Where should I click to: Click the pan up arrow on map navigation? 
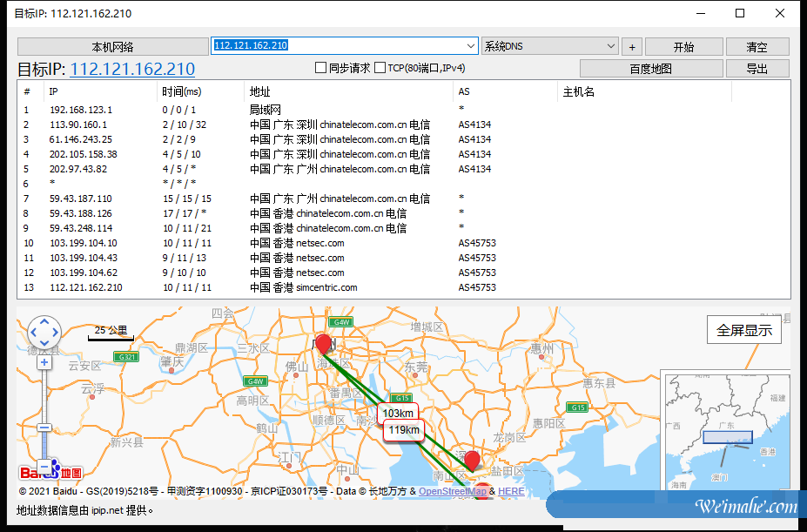click(x=44, y=320)
